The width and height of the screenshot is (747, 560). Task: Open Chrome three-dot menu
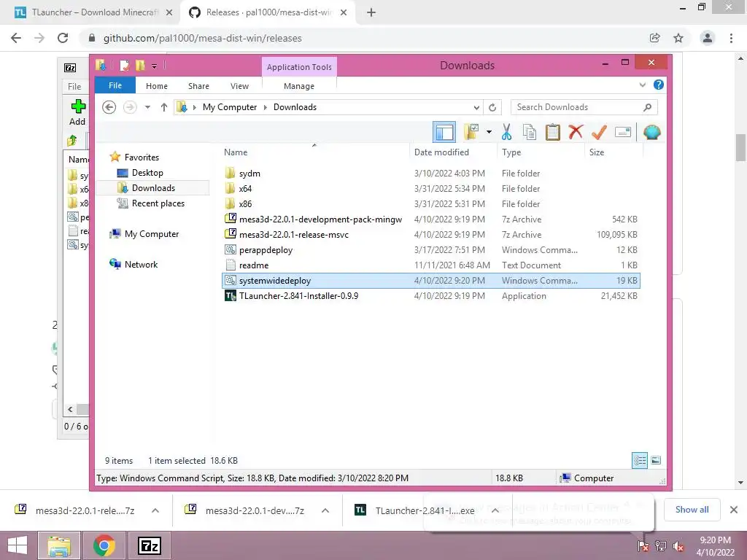click(x=731, y=38)
